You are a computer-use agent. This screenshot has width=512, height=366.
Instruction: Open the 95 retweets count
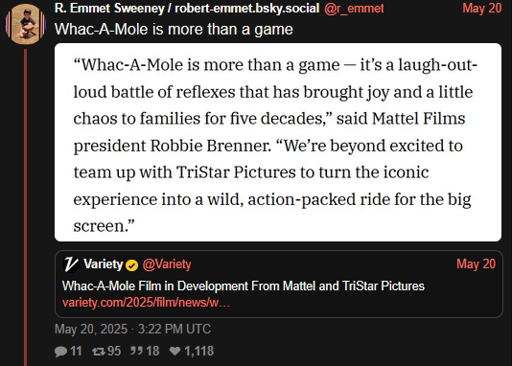coord(114,351)
